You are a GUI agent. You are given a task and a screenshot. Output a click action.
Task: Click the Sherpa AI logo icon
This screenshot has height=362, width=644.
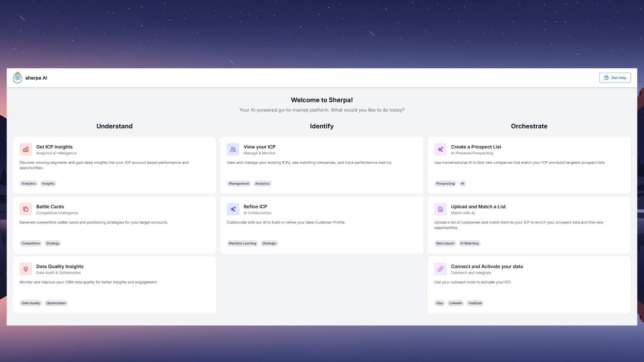(17, 78)
